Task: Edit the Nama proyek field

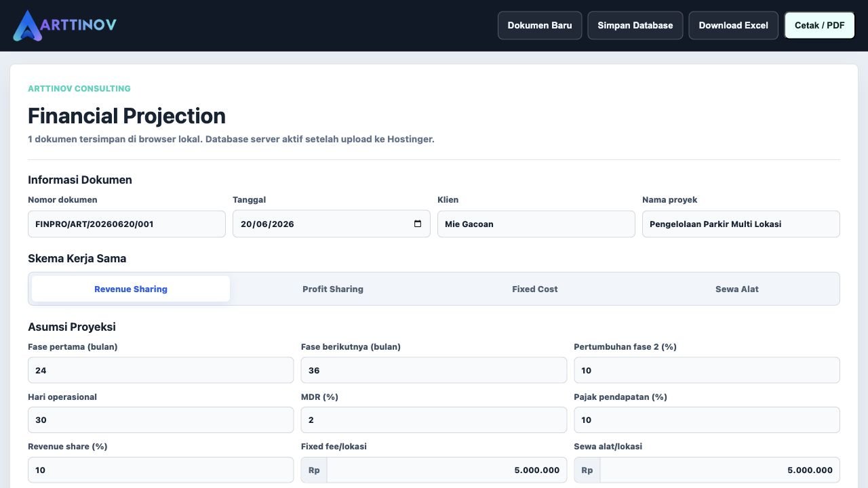Action: coord(741,224)
